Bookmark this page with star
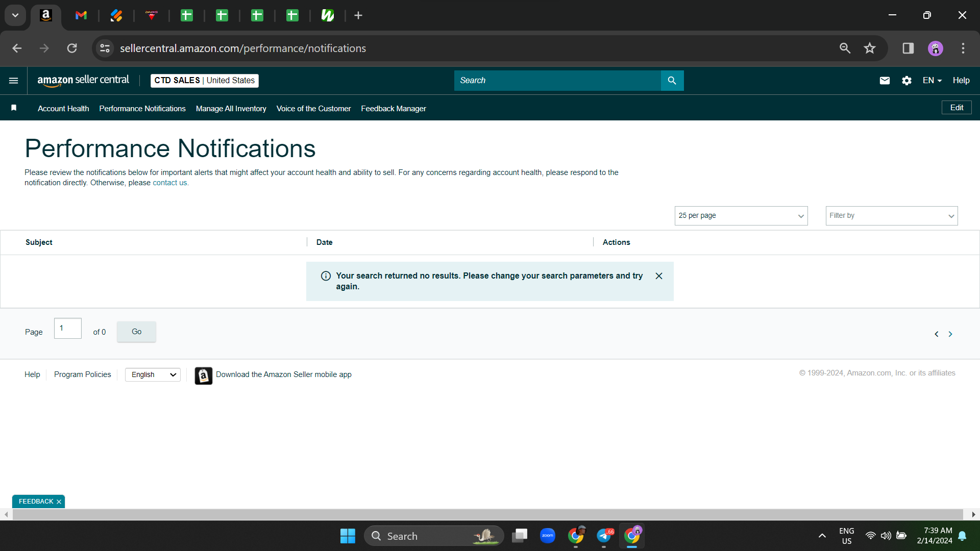This screenshot has width=980, height=551. tap(870, 48)
